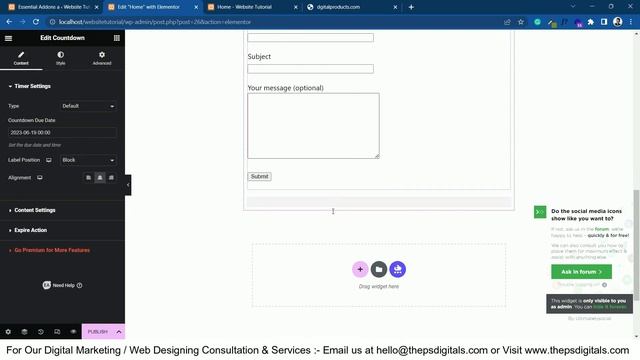Open the widgets grid panel

click(117, 38)
